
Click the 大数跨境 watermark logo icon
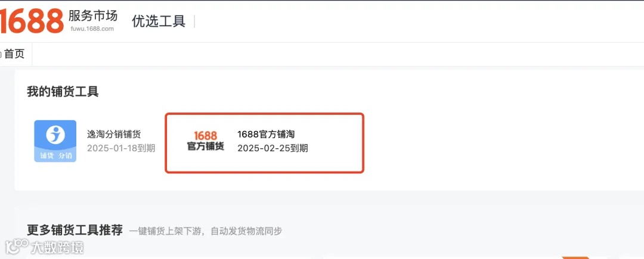(17, 247)
